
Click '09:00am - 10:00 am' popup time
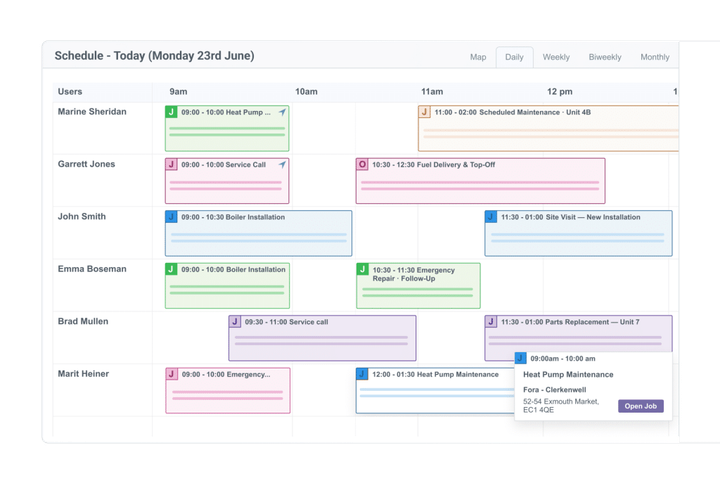click(x=562, y=358)
